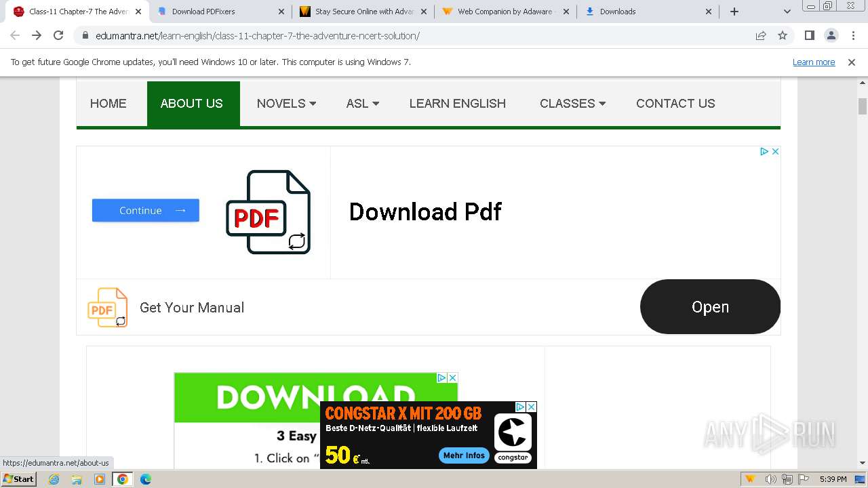This screenshot has width=868, height=488.
Task: Click the blue Continue button in ad
Action: click(146, 210)
